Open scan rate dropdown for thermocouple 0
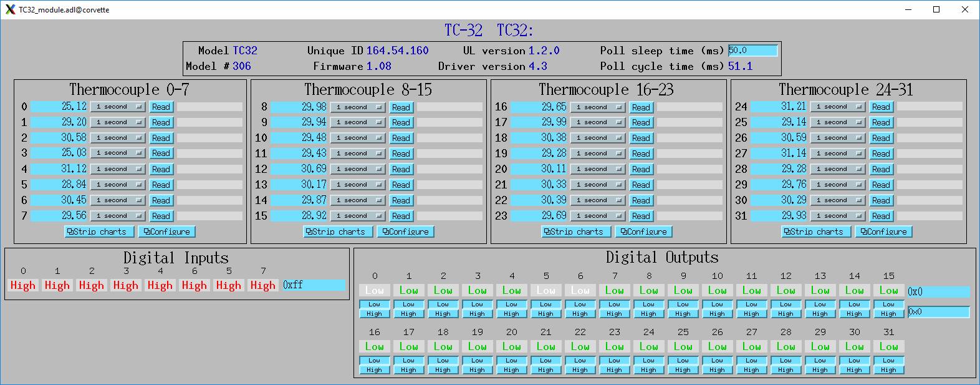The image size is (980, 385). pos(118,107)
